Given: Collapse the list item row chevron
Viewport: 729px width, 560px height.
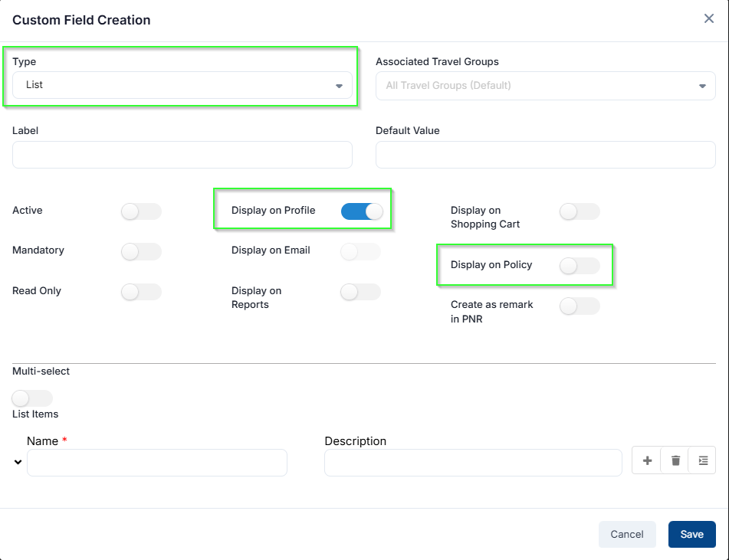Looking at the screenshot, I should [x=18, y=462].
